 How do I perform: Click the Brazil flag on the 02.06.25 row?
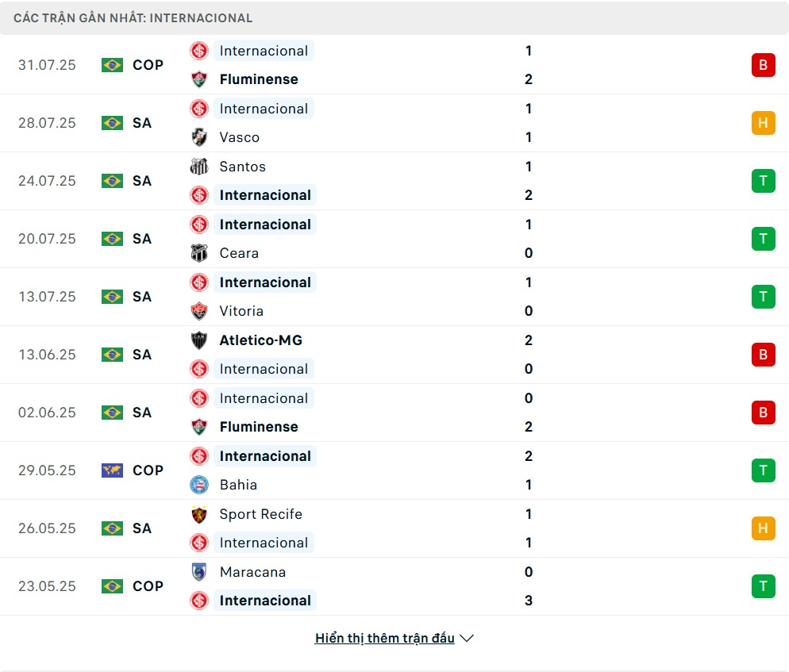[x=112, y=413]
